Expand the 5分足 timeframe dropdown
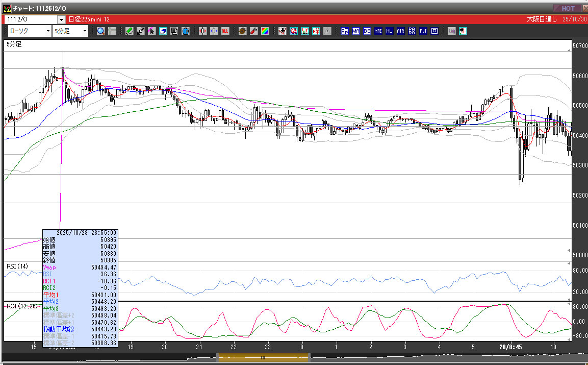This screenshot has height=365, width=588. pyautogui.click(x=85, y=31)
